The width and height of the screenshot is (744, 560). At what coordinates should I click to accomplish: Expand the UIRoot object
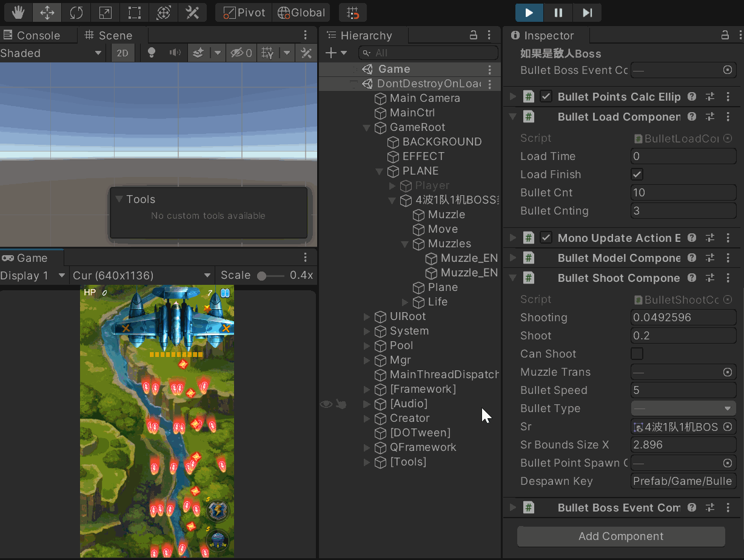pos(366,316)
